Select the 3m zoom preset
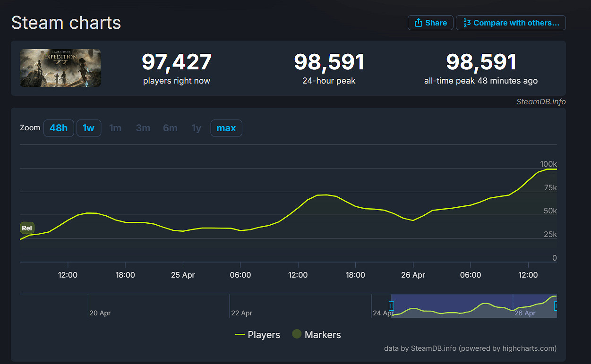Screen dimensions: 591x364 pyautogui.click(x=143, y=127)
